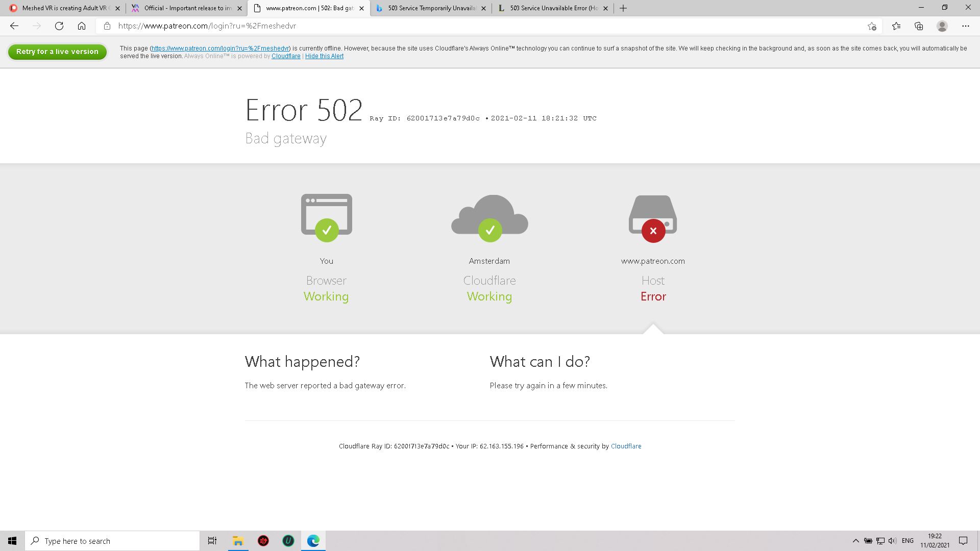The width and height of the screenshot is (980, 551).
Task: Click the Refresh page icon
Action: click(59, 26)
